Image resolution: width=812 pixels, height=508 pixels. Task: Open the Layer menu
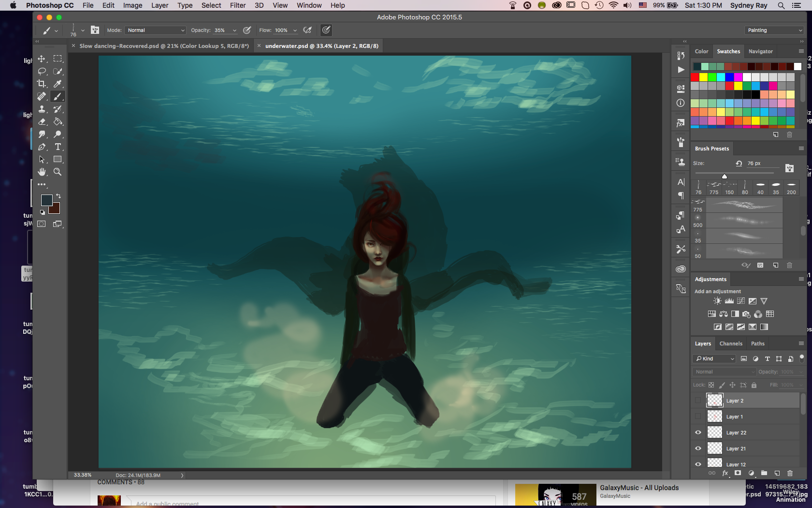[159, 5]
